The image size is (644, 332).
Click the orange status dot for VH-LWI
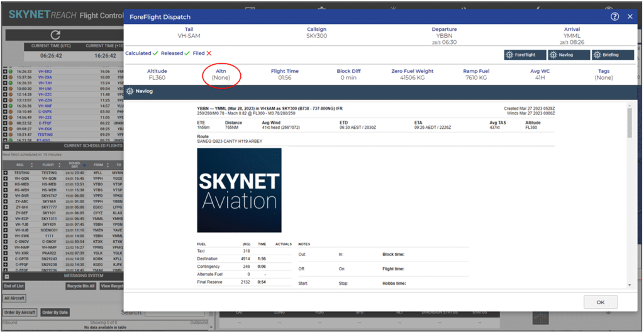[11, 88]
